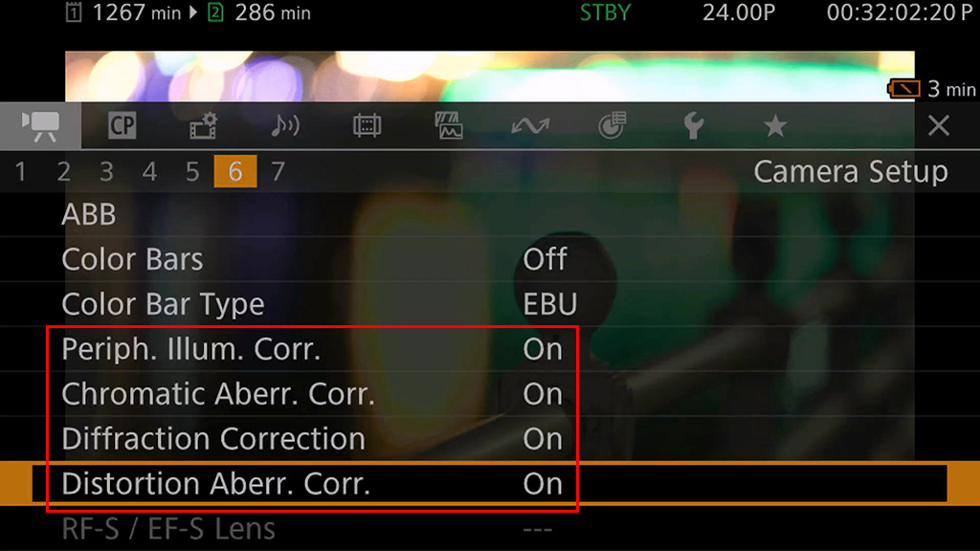This screenshot has width=980, height=551.
Task: Toggle the Periph. Illum. Corr. setting
Action: pyautogui.click(x=490, y=349)
